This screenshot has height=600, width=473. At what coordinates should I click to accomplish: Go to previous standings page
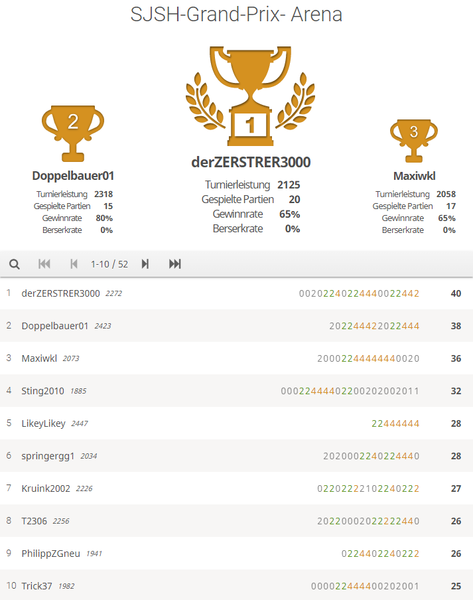(x=74, y=264)
